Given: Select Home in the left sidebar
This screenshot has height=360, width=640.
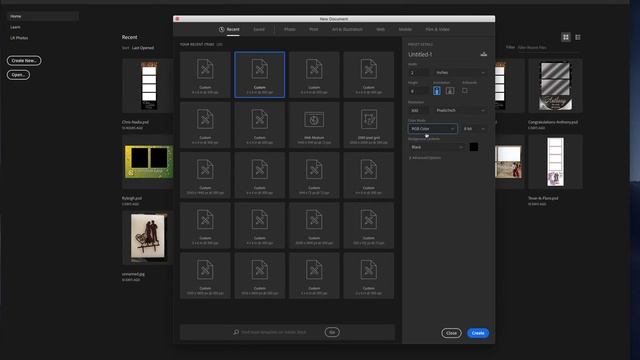Looking at the screenshot, I should coord(43,16).
